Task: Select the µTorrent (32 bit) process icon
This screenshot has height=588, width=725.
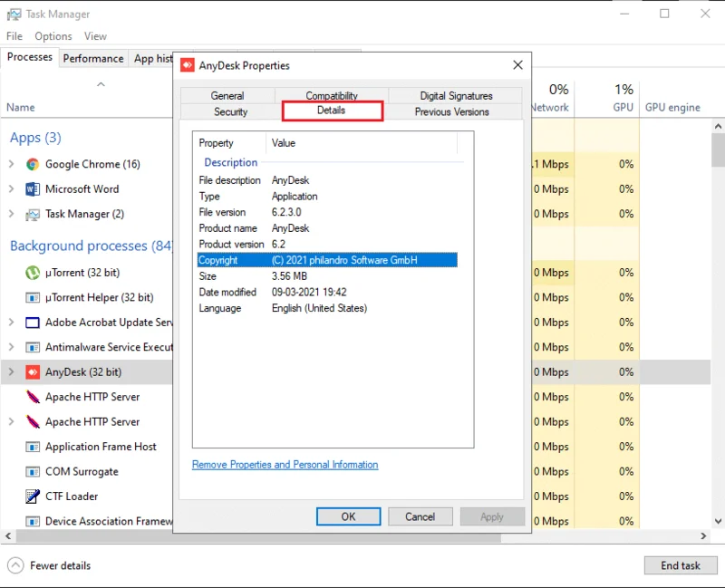Action: click(33, 273)
